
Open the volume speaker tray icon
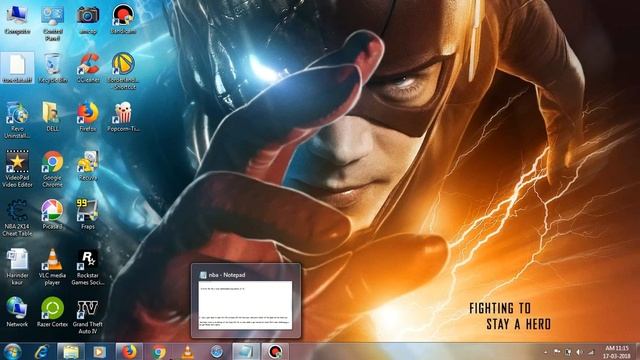tap(579, 352)
